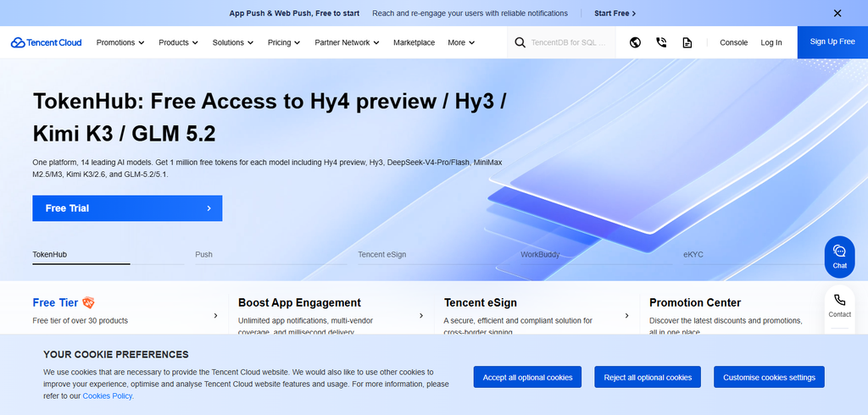The image size is (868, 415).
Task: Expand the Solutions dropdown
Action: 233,42
